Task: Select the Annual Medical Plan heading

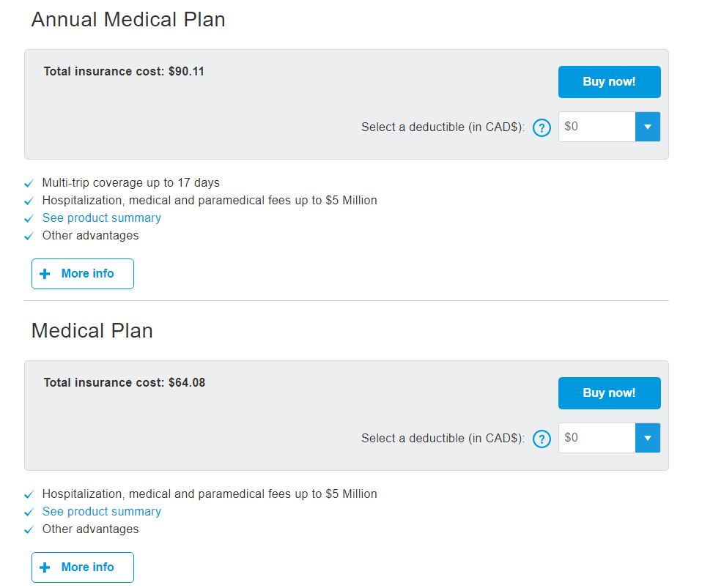Action: [128, 19]
